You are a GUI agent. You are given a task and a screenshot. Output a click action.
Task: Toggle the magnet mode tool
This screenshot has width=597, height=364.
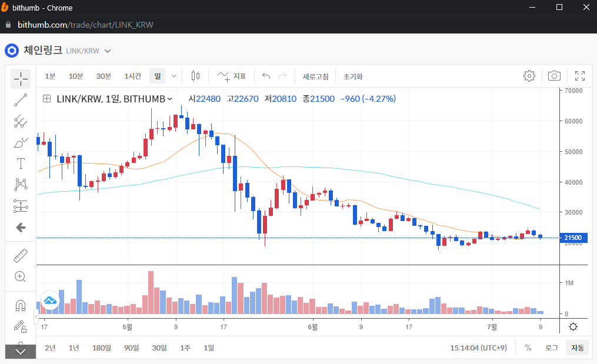click(x=21, y=305)
